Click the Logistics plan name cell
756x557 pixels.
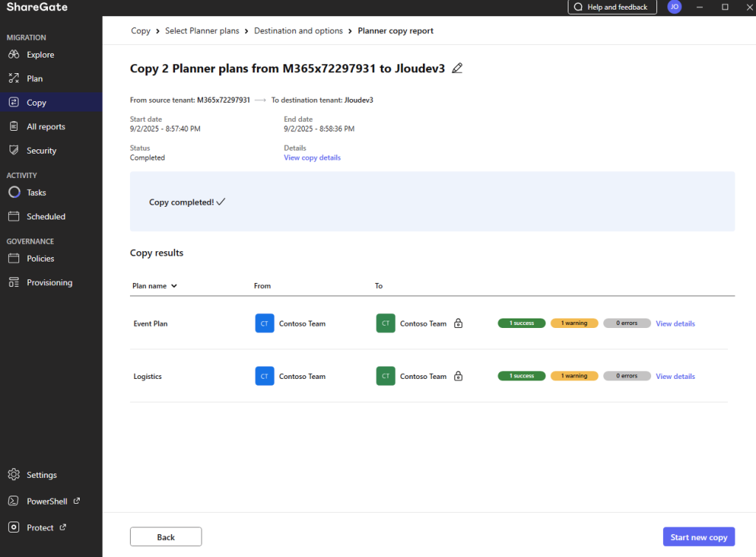[148, 376]
